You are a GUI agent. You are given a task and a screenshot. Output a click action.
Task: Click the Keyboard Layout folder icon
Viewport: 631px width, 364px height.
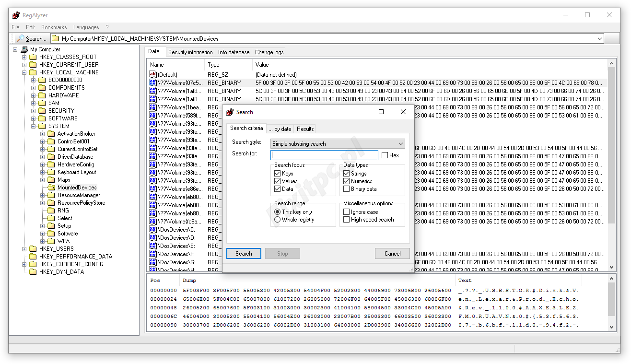(x=51, y=172)
